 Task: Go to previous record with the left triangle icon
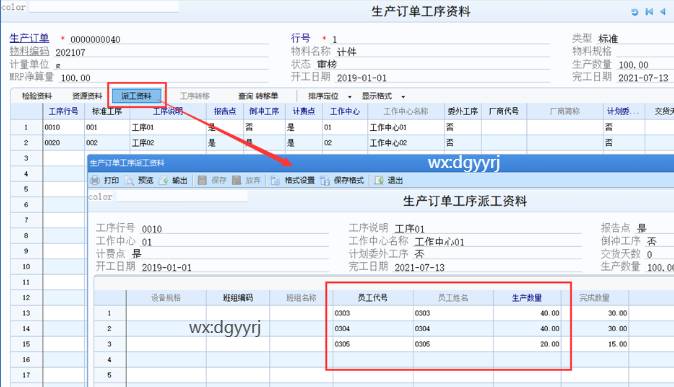coord(663,12)
